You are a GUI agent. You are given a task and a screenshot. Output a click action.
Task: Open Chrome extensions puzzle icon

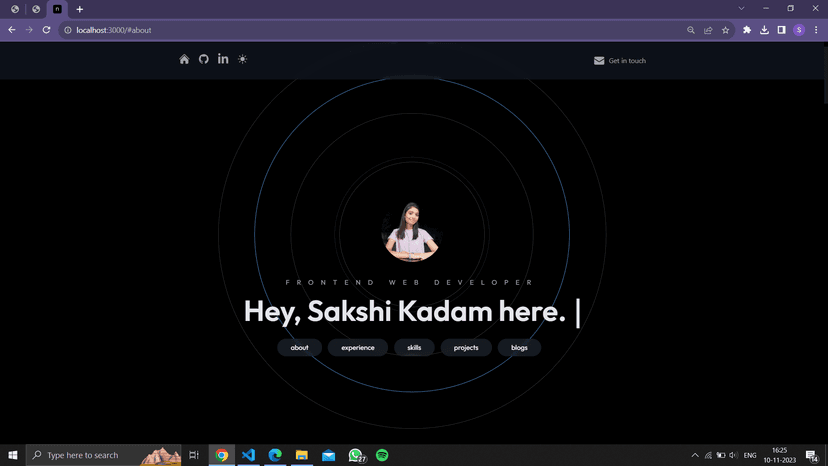pos(747,30)
